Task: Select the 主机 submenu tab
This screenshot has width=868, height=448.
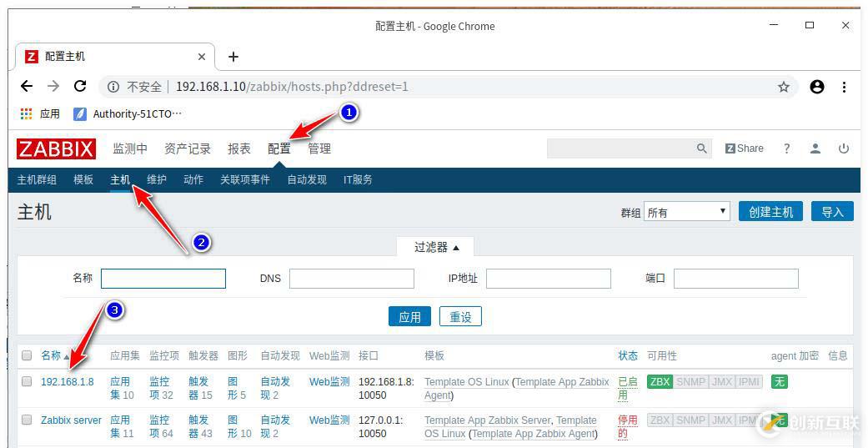Action: pos(120,179)
